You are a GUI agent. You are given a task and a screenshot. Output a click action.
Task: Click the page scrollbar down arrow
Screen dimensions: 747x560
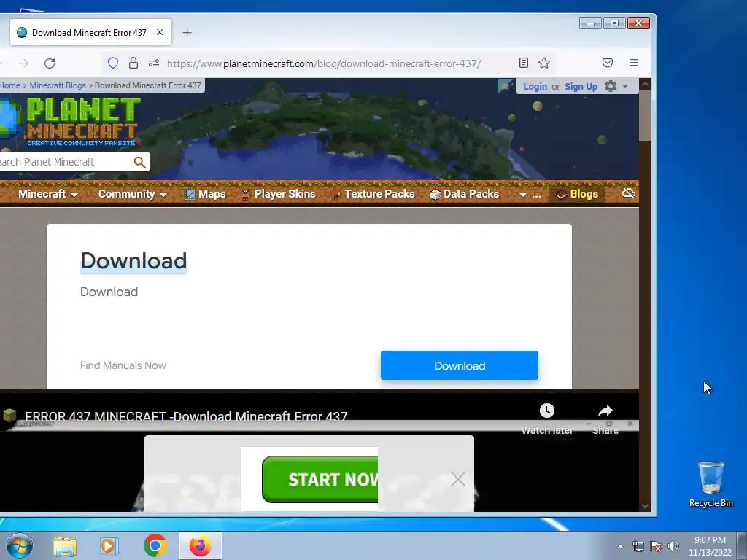pos(645,506)
